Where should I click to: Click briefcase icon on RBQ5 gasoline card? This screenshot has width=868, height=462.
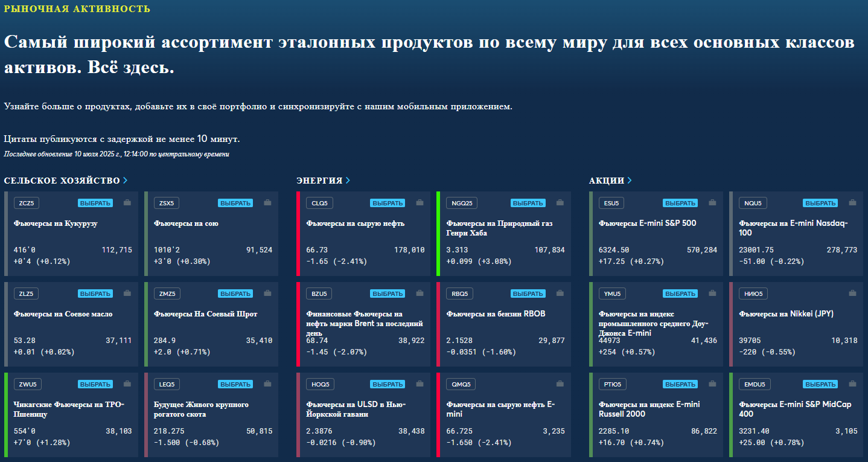pyautogui.click(x=559, y=294)
